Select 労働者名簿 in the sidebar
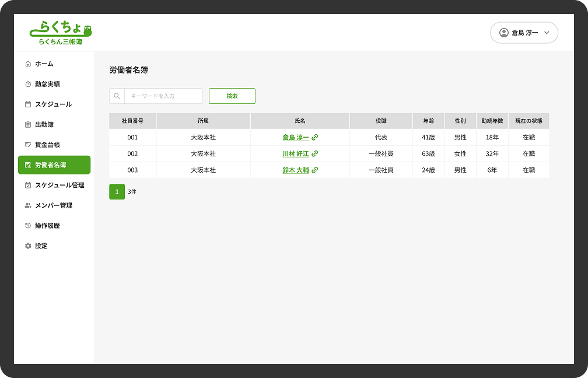 [54, 165]
